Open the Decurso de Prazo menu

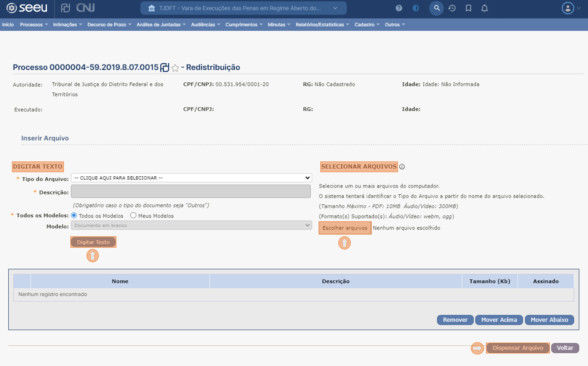[109, 25]
